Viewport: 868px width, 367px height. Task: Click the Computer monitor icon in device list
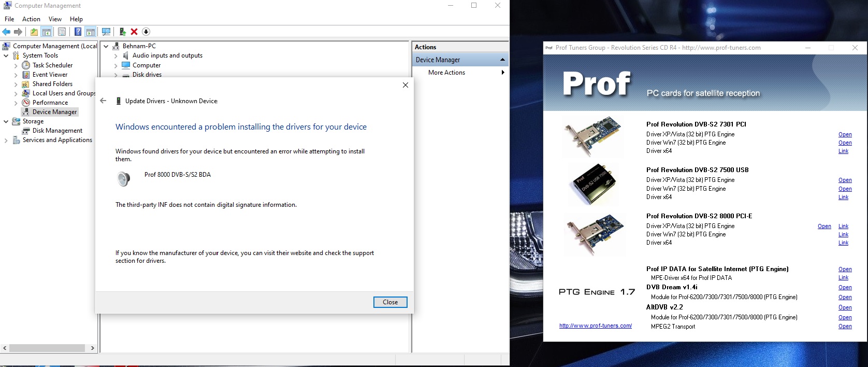click(x=125, y=65)
